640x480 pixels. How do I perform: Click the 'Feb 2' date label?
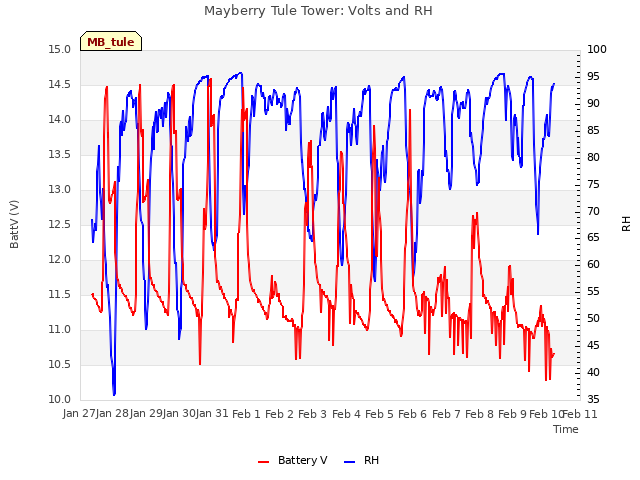[x=280, y=414]
